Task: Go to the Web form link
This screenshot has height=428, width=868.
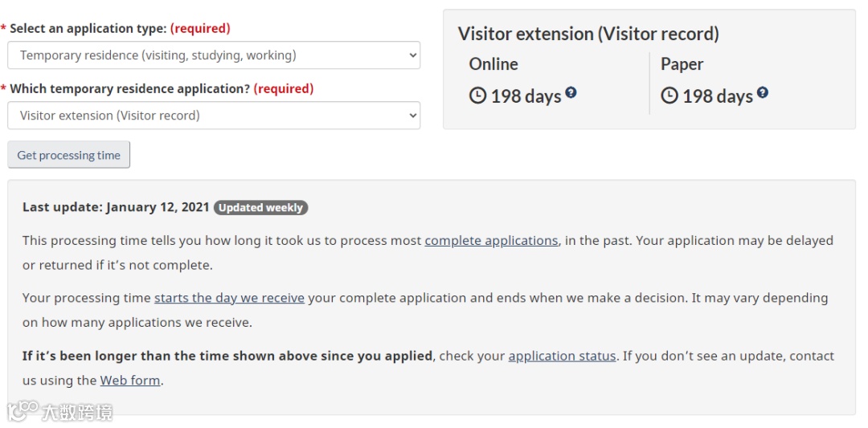Action: click(x=130, y=381)
